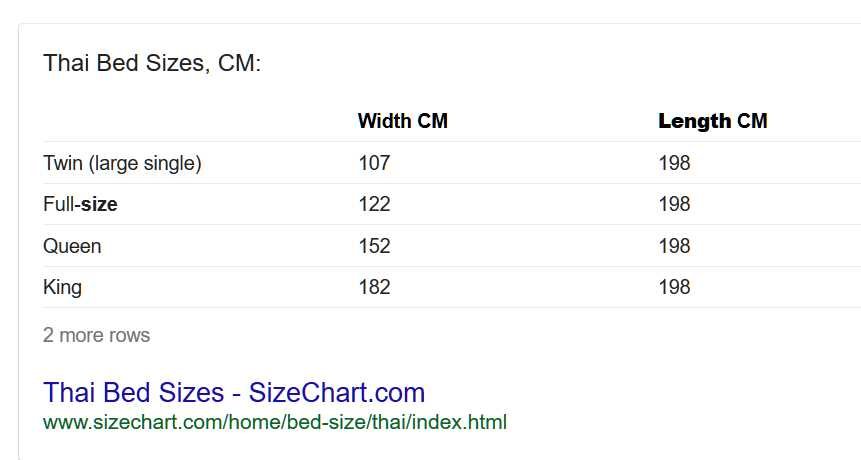Viewport: 861px width, 460px height.
Task: Click the King length value 198
Action: [x=674, y=287]
